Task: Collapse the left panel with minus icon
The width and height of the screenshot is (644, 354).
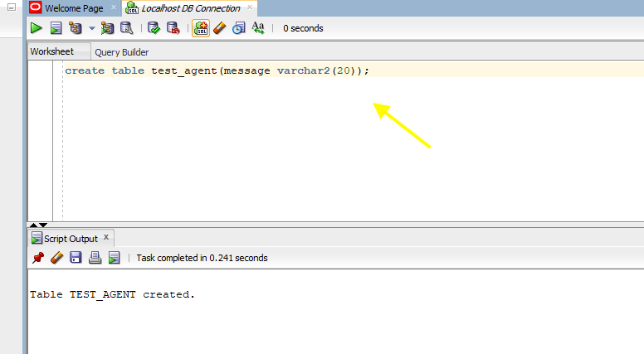Action: 12,7
